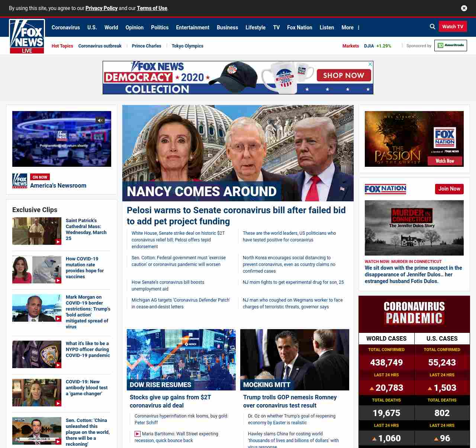The width and height of the screenshot is (476, 448).
Task: Unmute the live video player
Action: pyautogui.click(x=100, y=120)
